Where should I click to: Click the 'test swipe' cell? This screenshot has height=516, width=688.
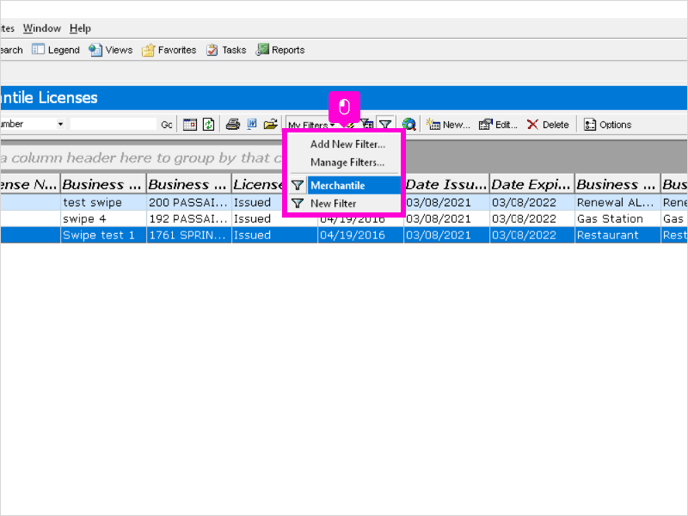click(x=103, y=202)
